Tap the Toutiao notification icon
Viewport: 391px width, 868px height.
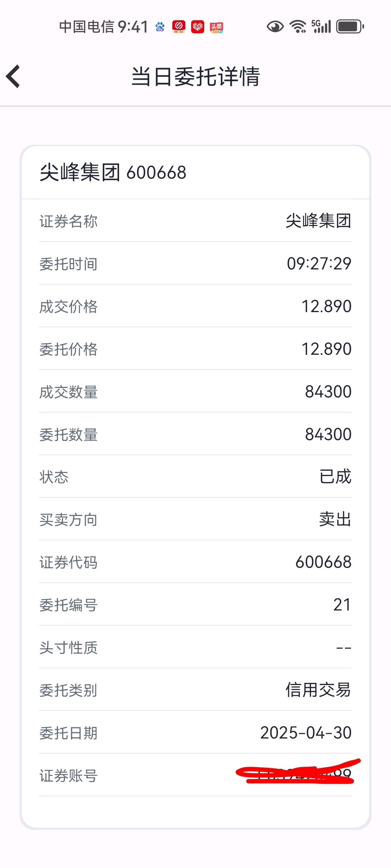click(x=216, y=27)
